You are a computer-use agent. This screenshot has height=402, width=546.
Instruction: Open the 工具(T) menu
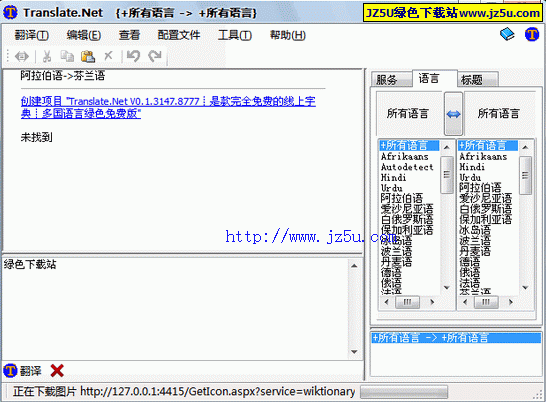[235, 35]
